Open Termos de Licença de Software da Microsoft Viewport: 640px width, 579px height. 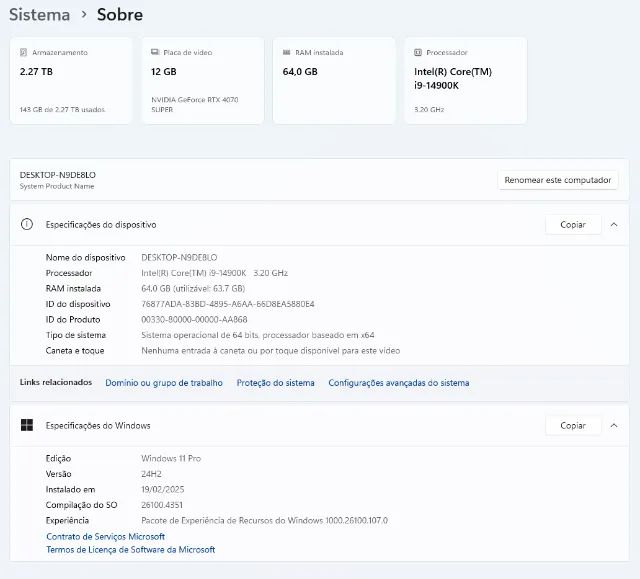click(131, 549)
